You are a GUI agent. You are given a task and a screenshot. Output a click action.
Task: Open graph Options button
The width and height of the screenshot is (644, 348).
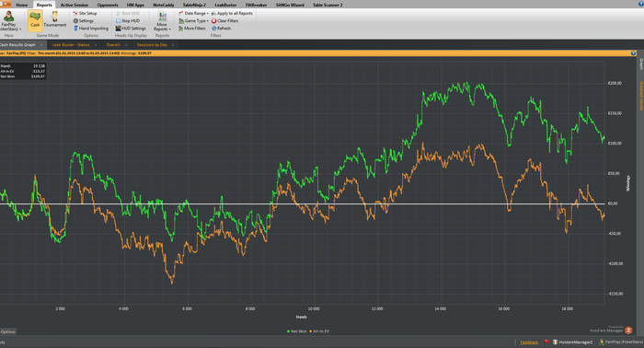pyautogui.click(x=7, y=331)
